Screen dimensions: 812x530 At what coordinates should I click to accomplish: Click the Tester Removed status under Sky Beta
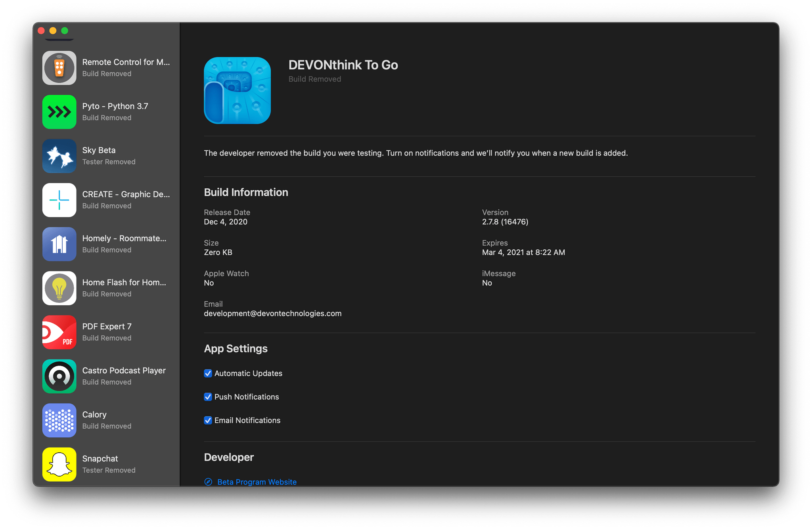tap(109, 162)
